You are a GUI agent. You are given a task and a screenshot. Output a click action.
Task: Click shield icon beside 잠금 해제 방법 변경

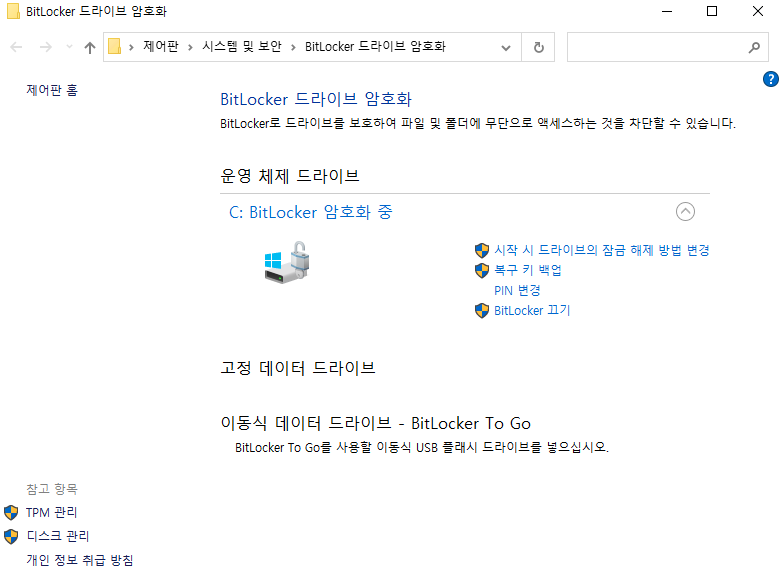pos(482,250)
